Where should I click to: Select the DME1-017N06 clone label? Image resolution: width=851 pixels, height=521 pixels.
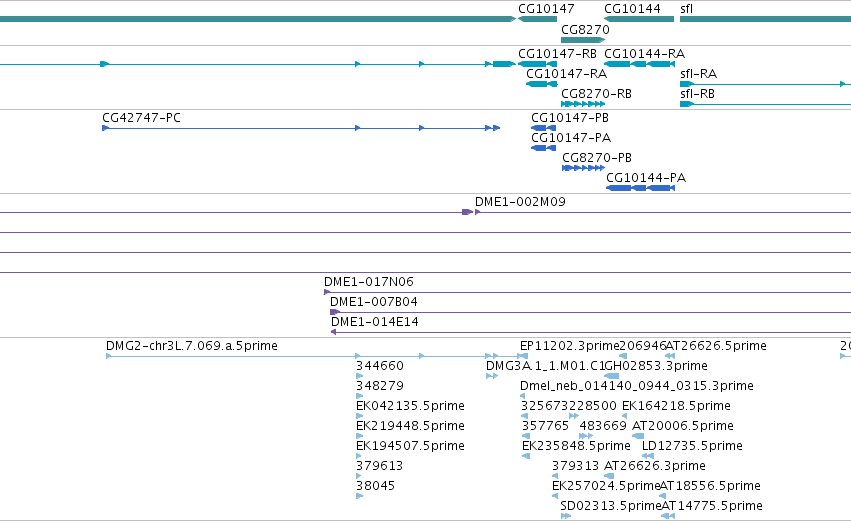(369, 282)
